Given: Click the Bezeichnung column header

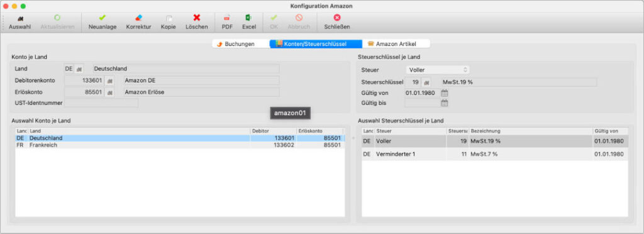Looking at the screenshot, I should pos(531,131).
